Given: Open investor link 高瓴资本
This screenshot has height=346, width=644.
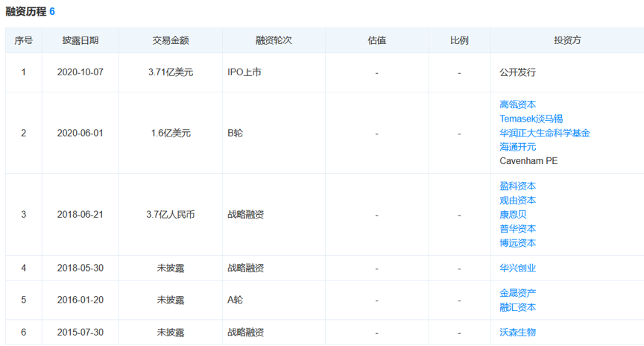Looking at the screenshot, I should click(517, 104).
